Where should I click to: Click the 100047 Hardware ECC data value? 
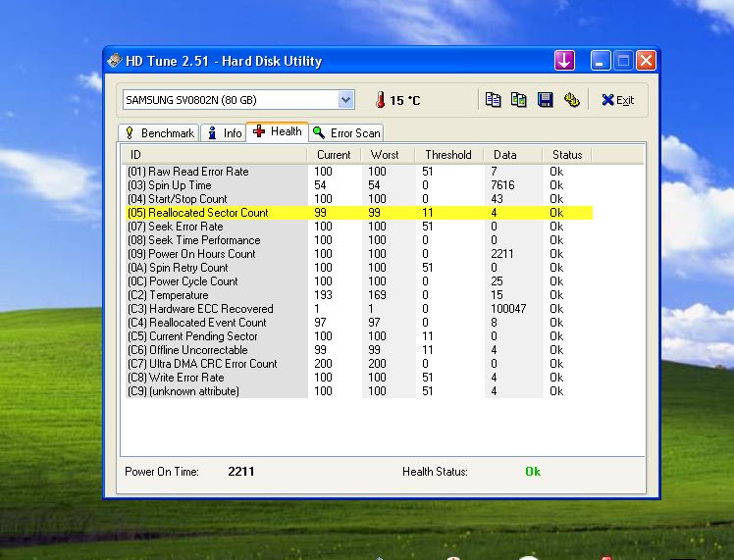[x=508, y=309]
